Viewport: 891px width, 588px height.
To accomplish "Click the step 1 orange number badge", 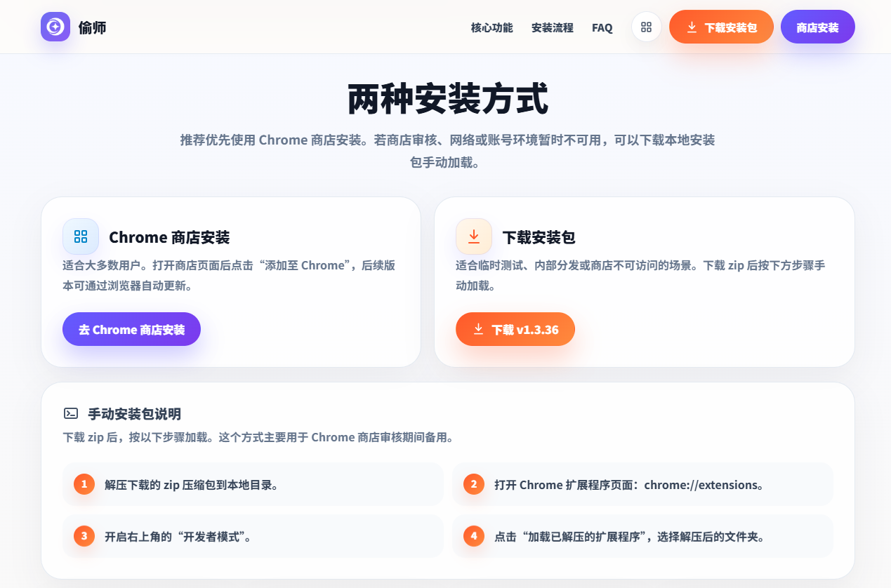I will [x=84, y=484].
